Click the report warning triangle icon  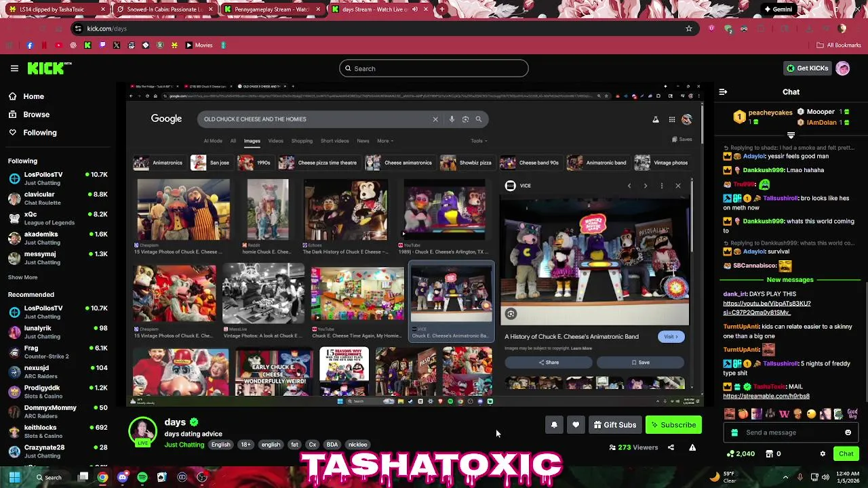pyautogui.click(x=692, y=447)
